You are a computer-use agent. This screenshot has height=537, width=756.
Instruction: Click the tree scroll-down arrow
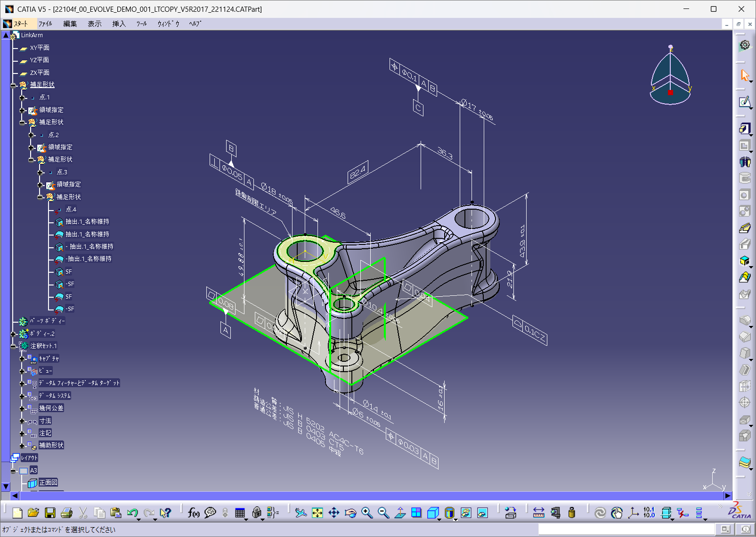click(6, 487)
